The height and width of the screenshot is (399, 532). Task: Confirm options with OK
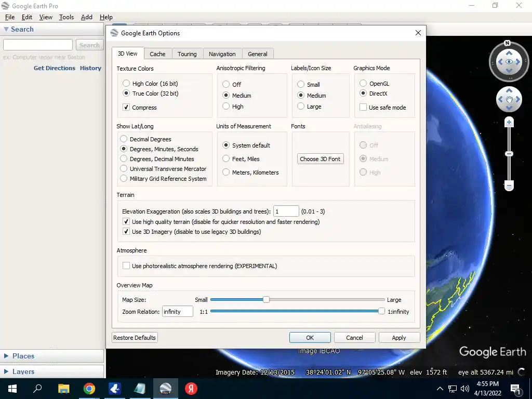point(310,338)
